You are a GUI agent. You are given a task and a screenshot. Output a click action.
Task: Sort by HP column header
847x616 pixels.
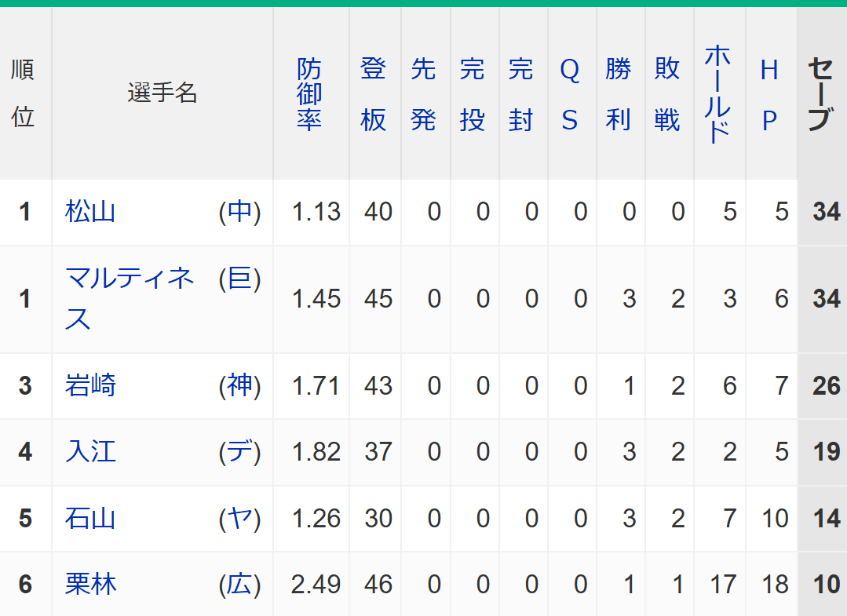click(770, 94)
